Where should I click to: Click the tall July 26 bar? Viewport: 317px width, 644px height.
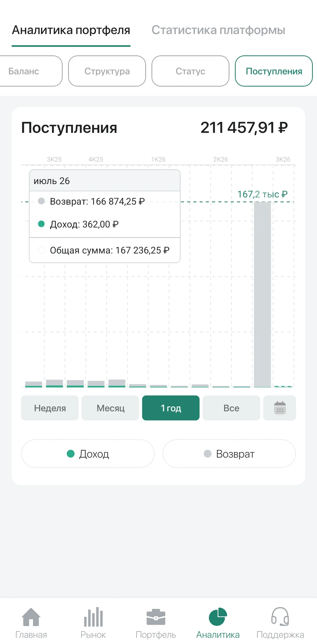tap(262, 294)
